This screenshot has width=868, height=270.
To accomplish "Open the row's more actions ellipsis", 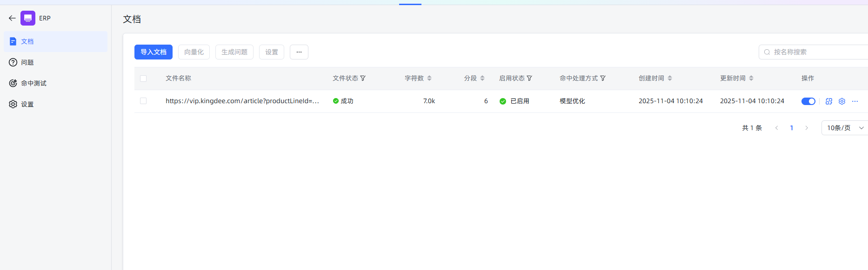I will 855,101.
